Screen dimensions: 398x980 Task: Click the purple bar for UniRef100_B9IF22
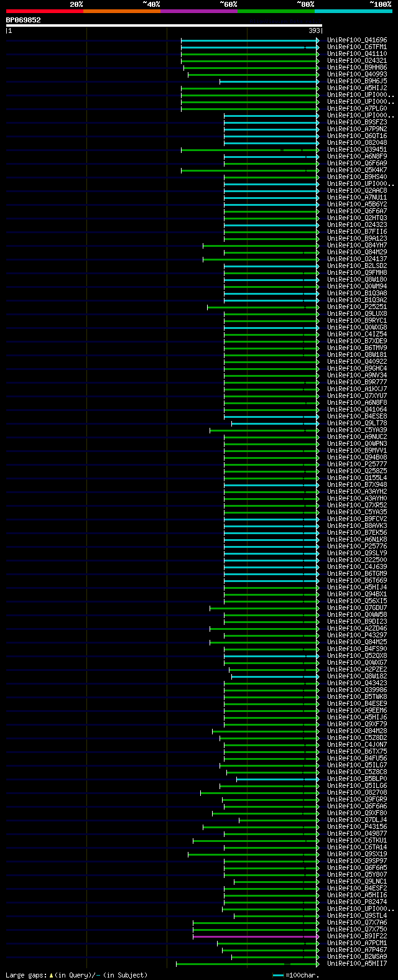click(x=256, y=936)
